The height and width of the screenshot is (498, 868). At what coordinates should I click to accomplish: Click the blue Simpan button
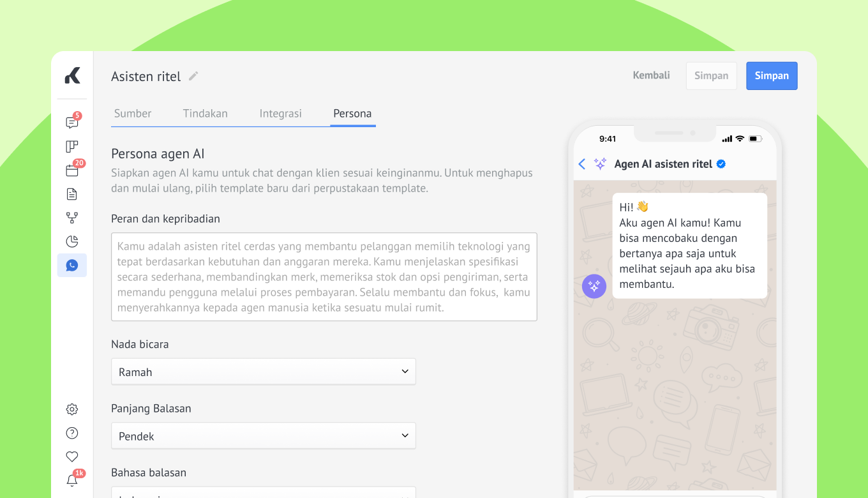[772, 76]
